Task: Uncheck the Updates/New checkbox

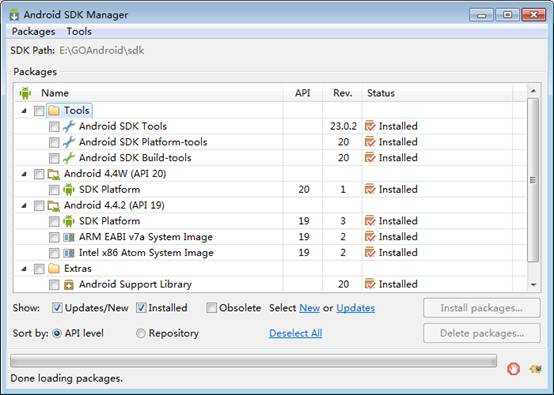Action: (x=57, y=308)
